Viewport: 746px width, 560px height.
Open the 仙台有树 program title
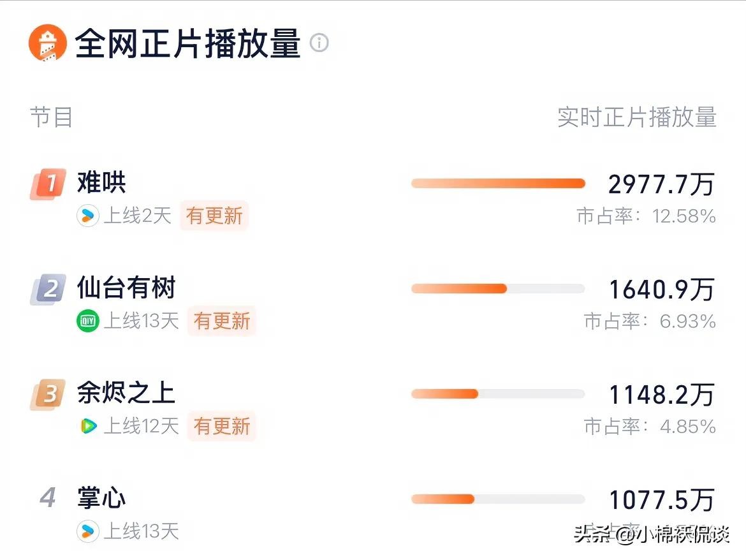coord(126,288)
